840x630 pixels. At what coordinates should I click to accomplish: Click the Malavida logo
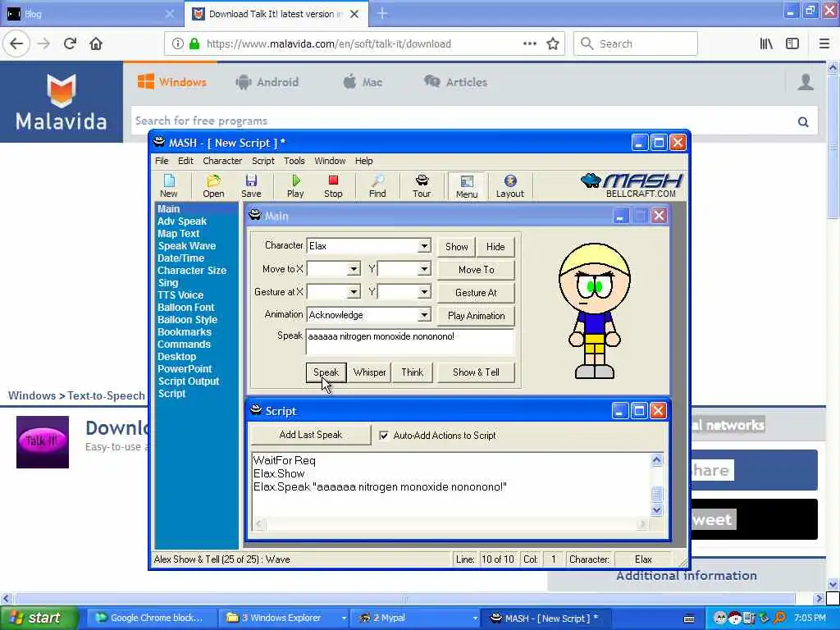(x=61, y=102)
